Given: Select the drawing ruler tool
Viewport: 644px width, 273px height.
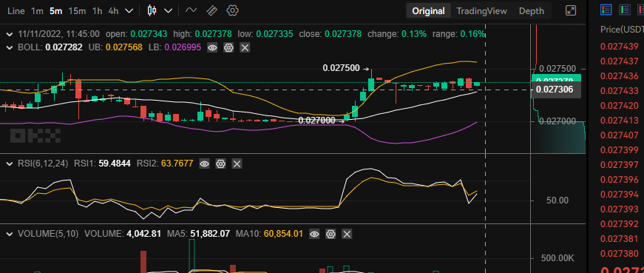Looking at the screenshot, I should (x=211, y=10).
